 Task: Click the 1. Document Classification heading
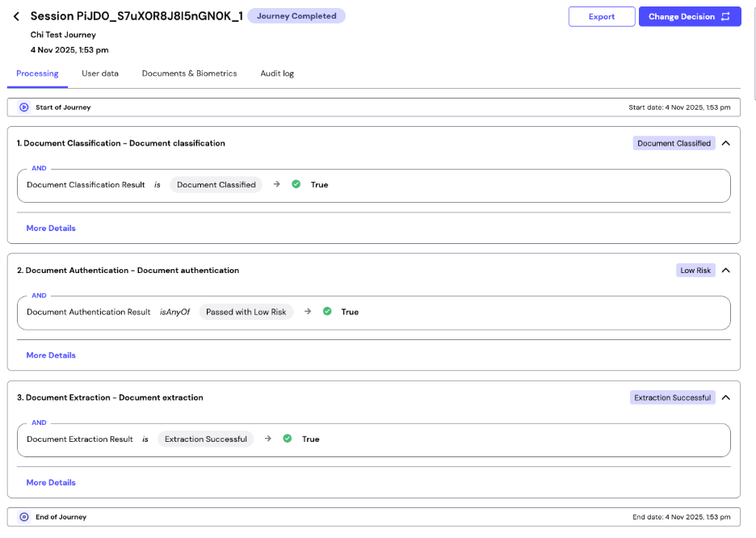click(120, 143)
